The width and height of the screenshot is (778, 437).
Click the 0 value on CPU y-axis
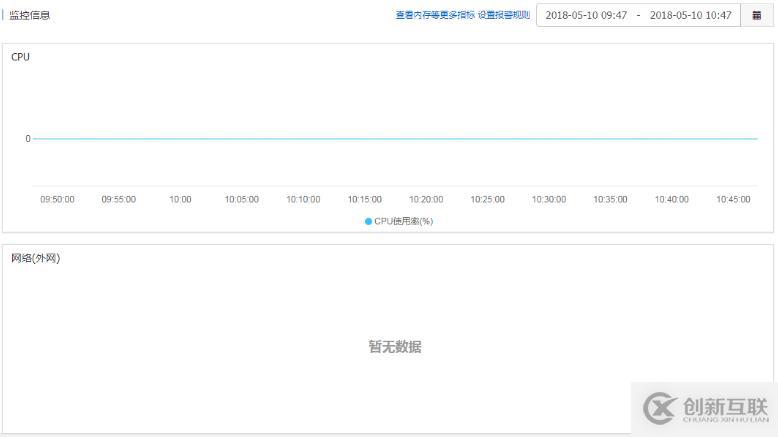(x=28, y=139)
